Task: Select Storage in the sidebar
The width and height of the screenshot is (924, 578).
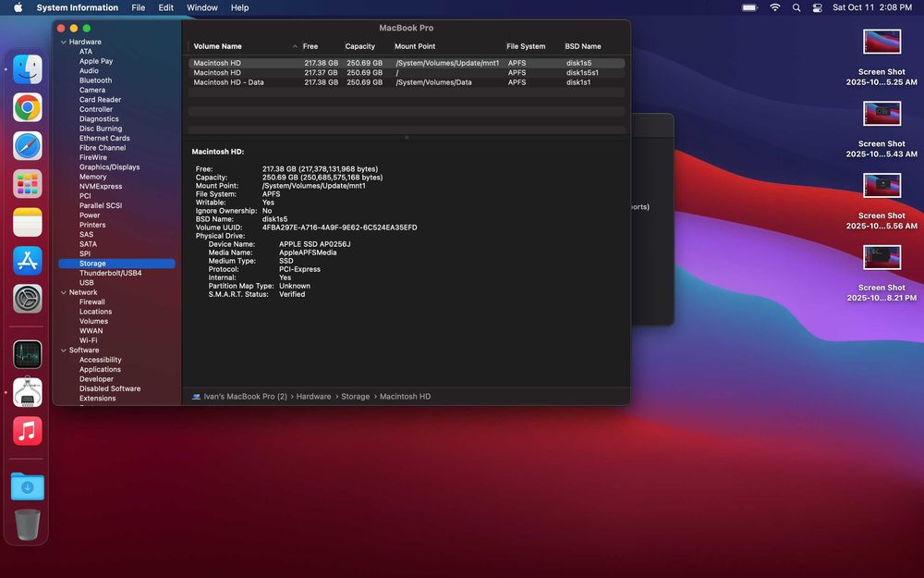Action: pyautogui.click(x=116, y=264)
